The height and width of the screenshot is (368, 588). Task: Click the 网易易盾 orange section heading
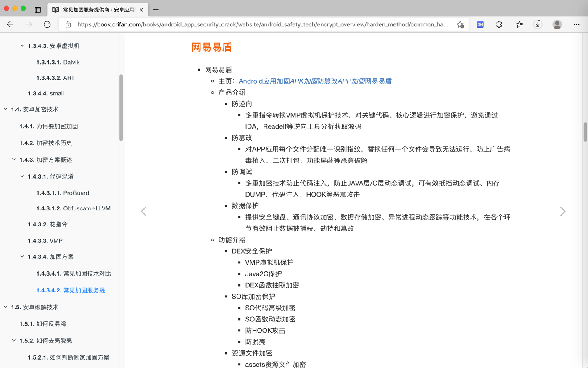(x=212, y=47)
